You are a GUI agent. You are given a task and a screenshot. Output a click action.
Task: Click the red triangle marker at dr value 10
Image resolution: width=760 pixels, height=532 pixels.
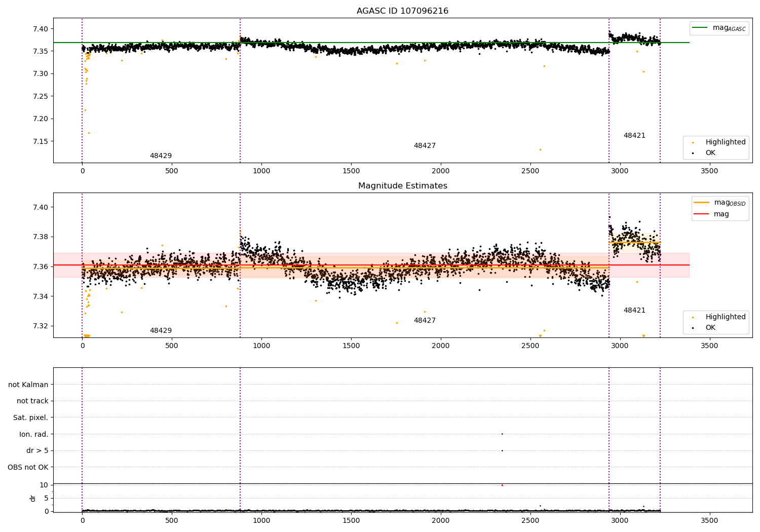[x=502, y=485]
